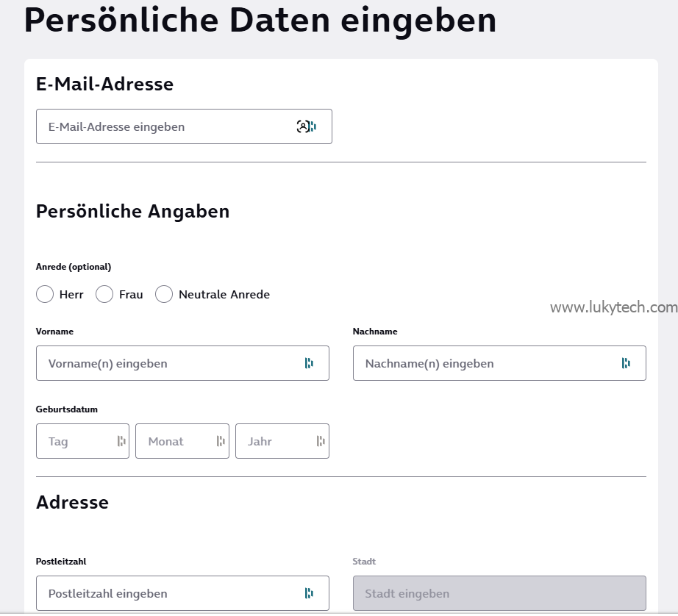
Task: Select the Herr radio button
Action: pos(45,295)
